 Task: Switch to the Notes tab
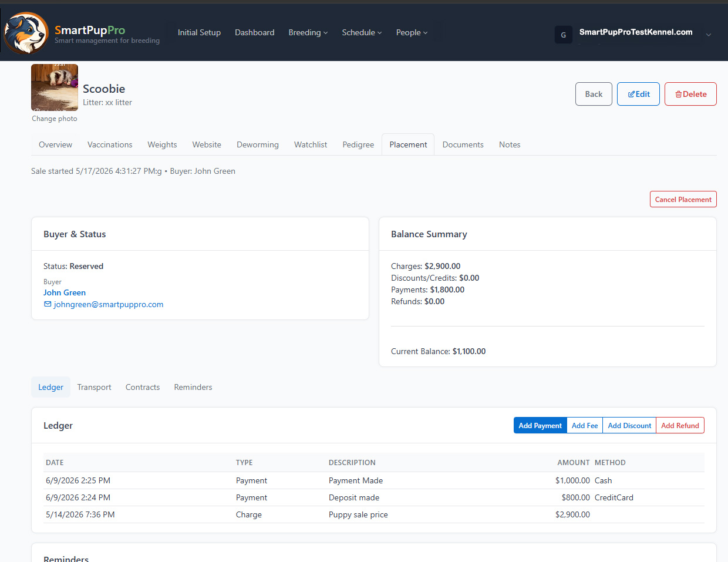(x=510, y=144)
